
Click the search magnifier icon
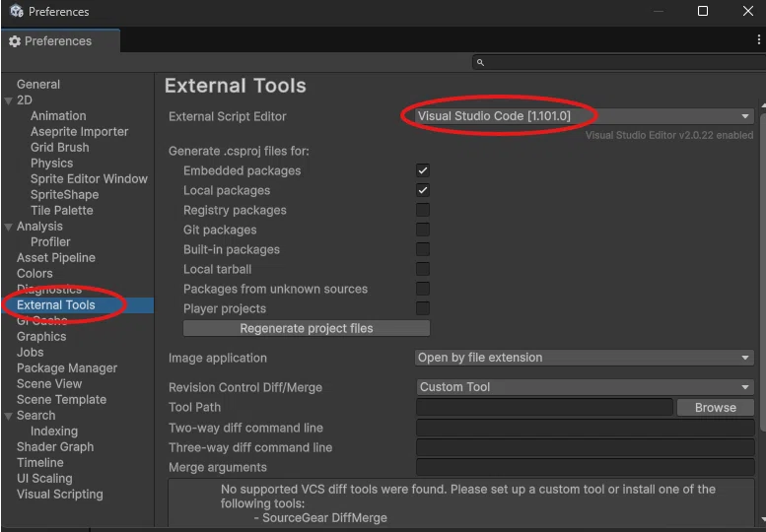(480, 62)
